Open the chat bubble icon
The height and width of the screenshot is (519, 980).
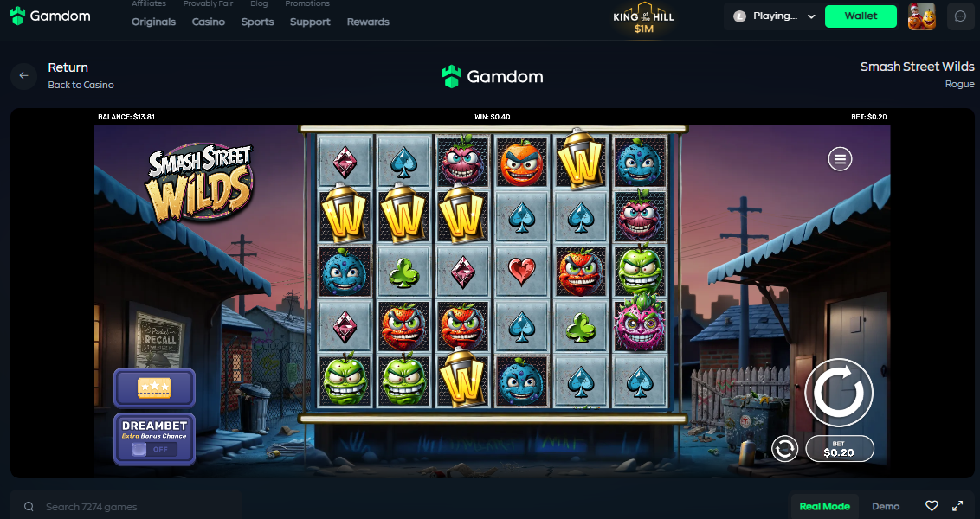961,16
